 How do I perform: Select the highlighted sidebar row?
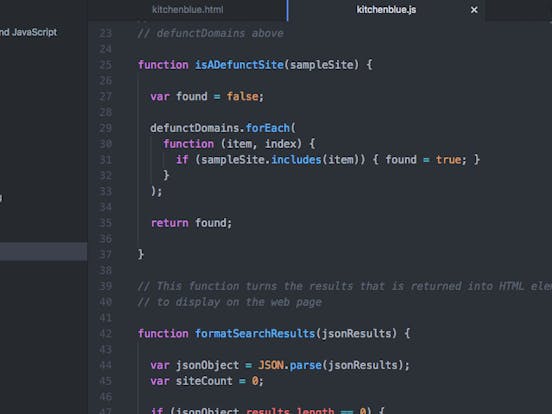43,251
